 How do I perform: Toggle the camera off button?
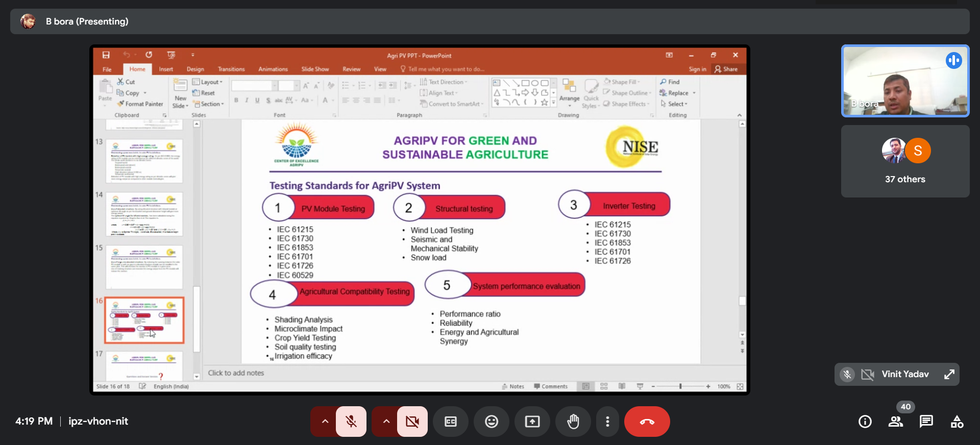click(x=412, y=422)
